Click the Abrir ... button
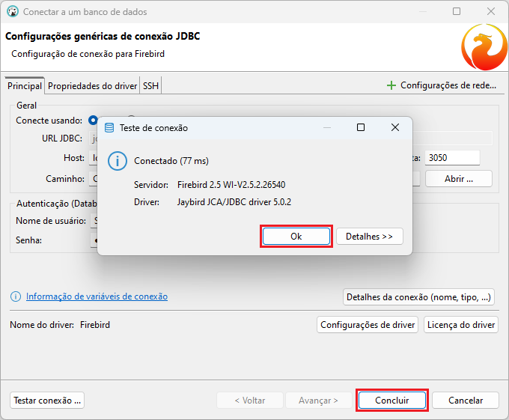The image size is (509, 420). click(x=459, y=178)
